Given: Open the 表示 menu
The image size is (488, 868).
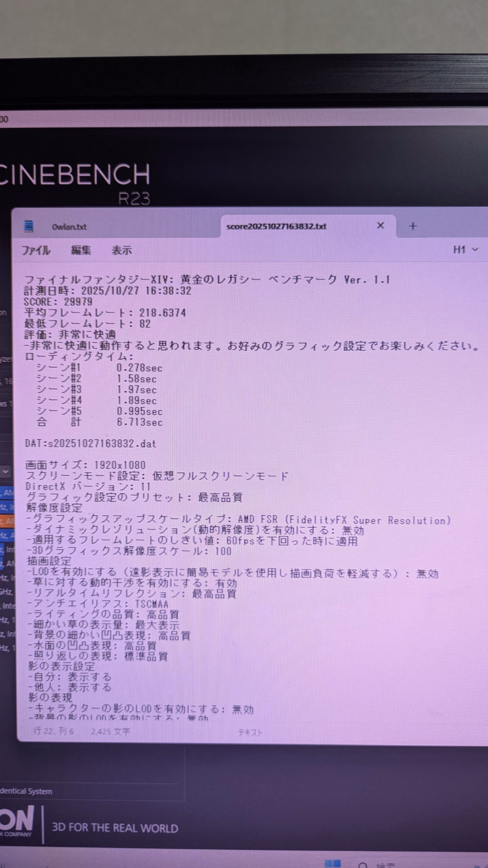Looking at the screenshot, I should (x=122, y=250).
